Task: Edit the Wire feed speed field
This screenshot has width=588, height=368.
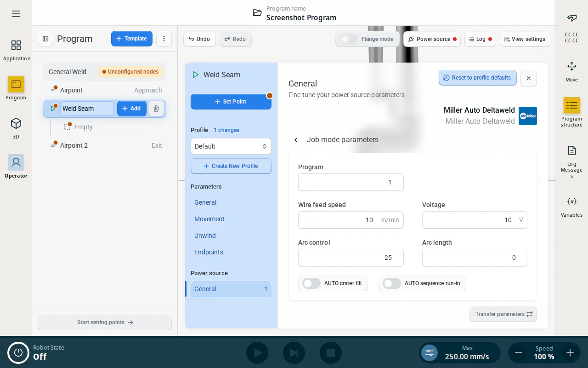Action: pyautogui.click(x=351, y=220)
